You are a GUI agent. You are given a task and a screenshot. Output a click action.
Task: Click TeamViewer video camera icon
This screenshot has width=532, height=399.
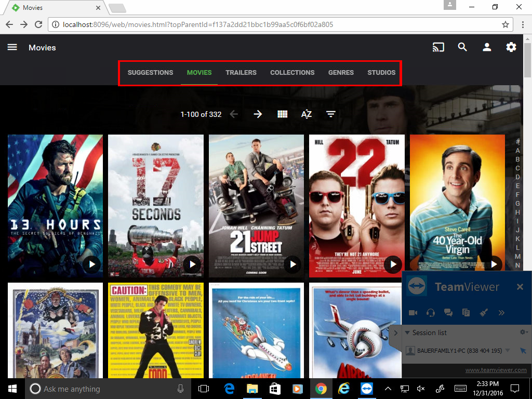click(x=413, y=312)
